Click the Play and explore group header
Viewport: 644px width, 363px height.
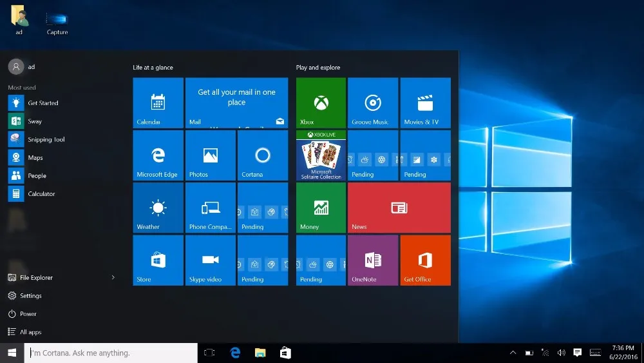(318, 68)
